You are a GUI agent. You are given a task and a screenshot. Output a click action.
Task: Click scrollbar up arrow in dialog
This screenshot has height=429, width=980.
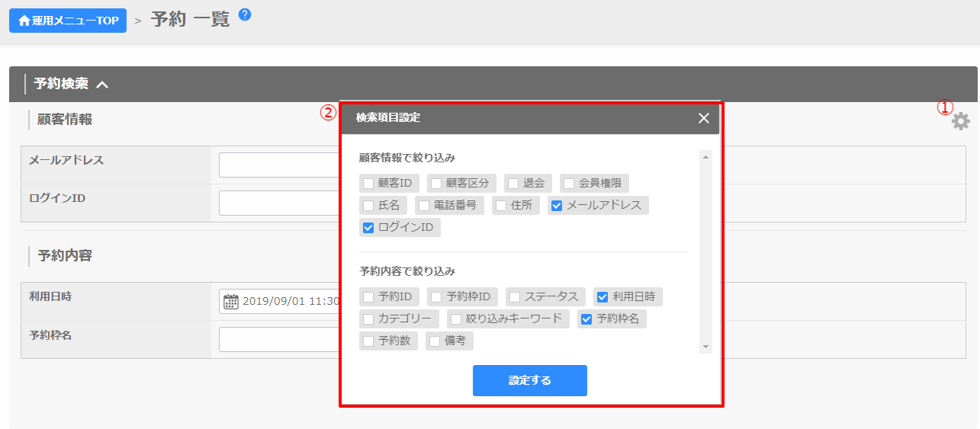705,157
